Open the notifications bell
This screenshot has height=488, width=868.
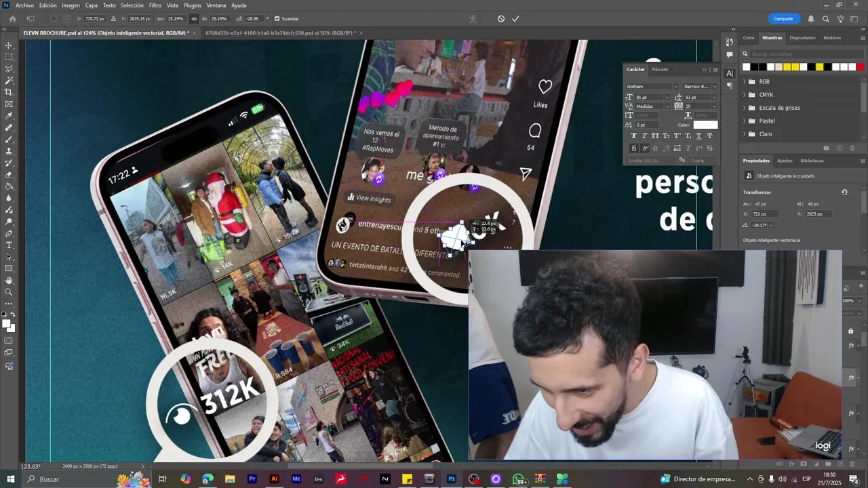[811, 19]
